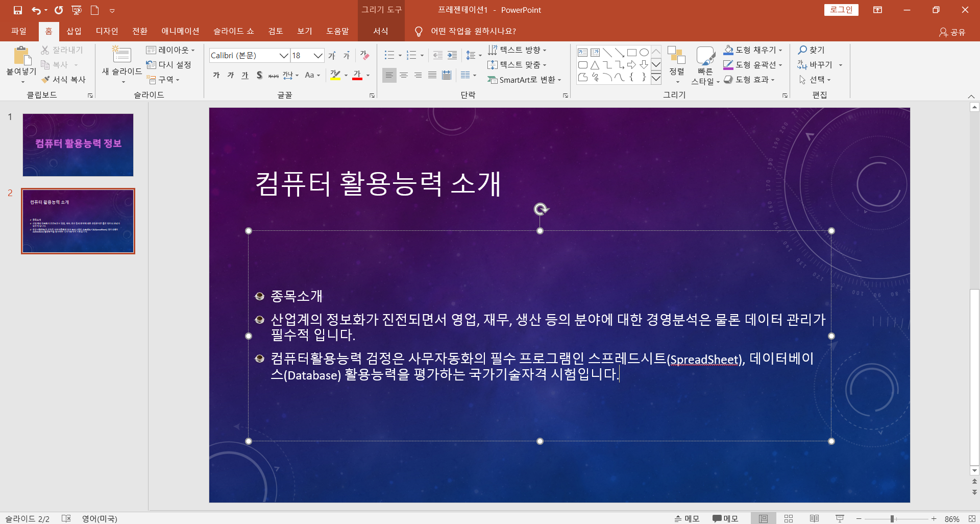Select slide 1 thumbnail

pyautogui.click(x=78, y=145)
